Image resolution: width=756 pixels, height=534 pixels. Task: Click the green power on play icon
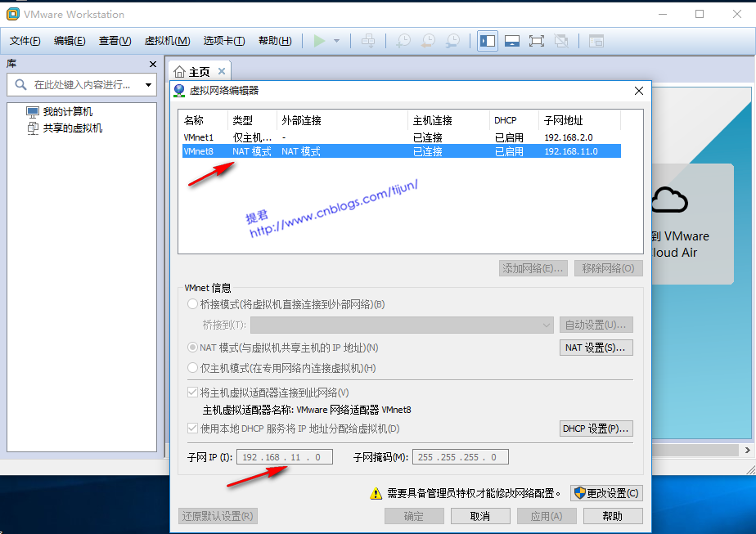click(x=319, y=41)
